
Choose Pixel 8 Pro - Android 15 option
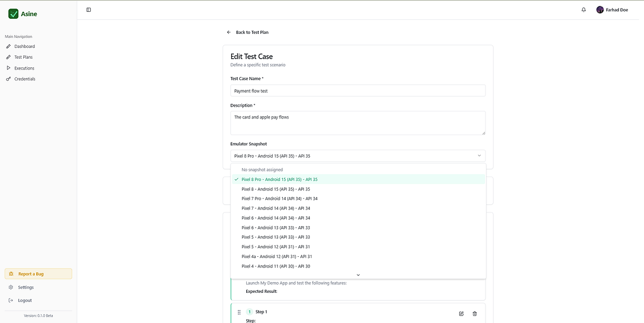[x=358, y=179]
